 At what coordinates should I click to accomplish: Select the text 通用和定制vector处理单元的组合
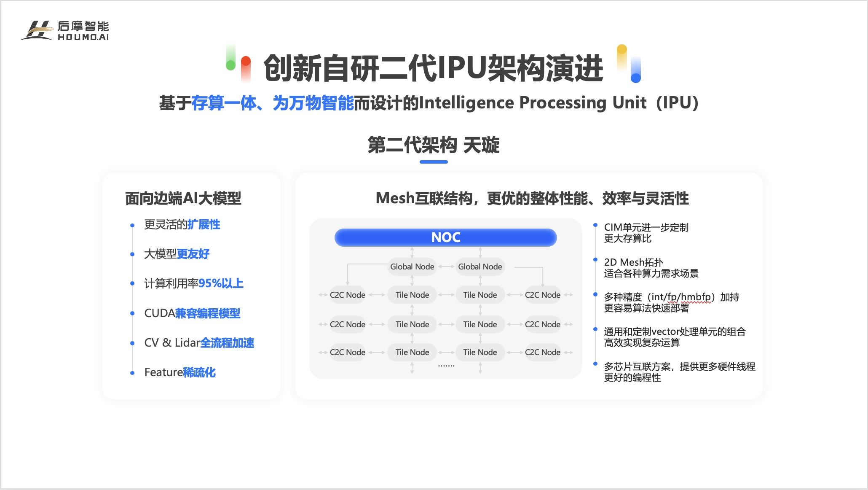(675, 332)
